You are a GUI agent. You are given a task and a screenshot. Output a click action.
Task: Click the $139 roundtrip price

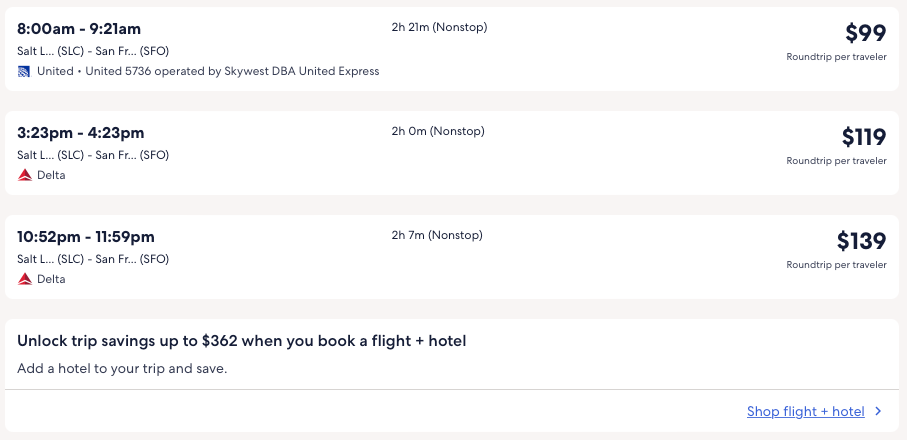(861, 241)
